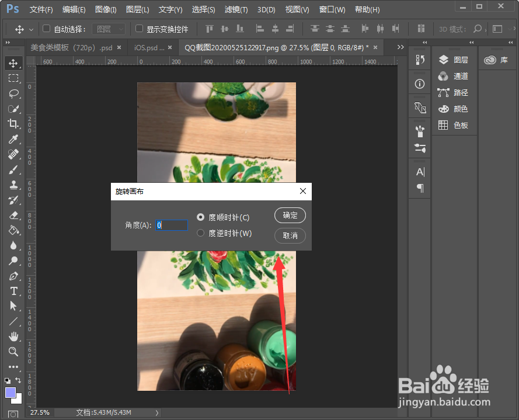Screen dimensions: 519x420
Task: Select the Line tool
Action: 13,321
